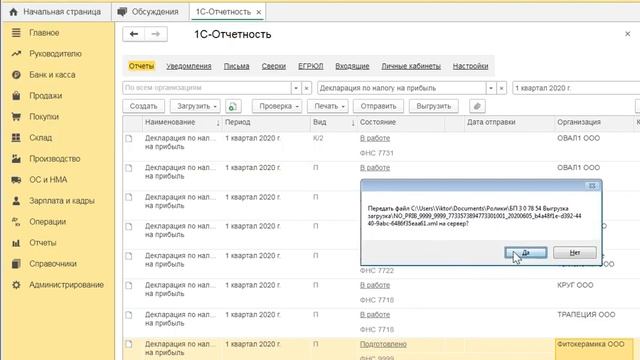The width and height of the screenshot is (640, 360).
Task: Click document icon of ОВАЛ1 К/2 row
Action: pyautogui.click(x=129, y=138)
